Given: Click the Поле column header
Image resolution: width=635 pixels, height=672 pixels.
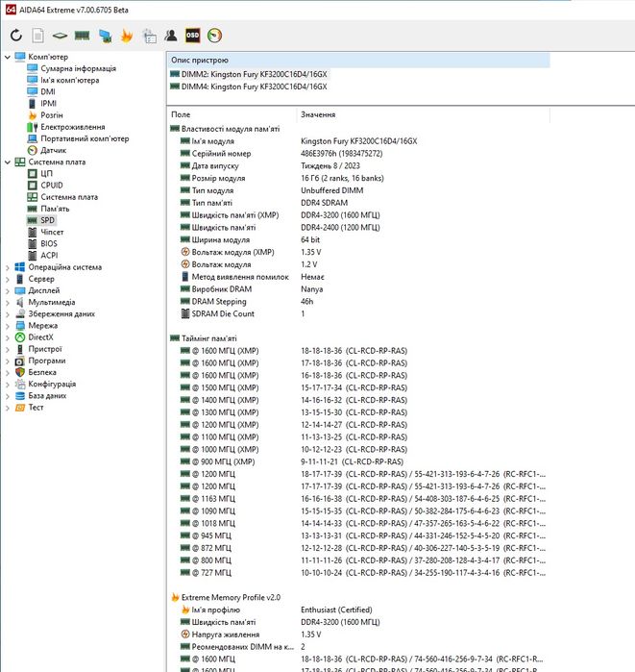Looking at the screenshot, I should point(232,114).
